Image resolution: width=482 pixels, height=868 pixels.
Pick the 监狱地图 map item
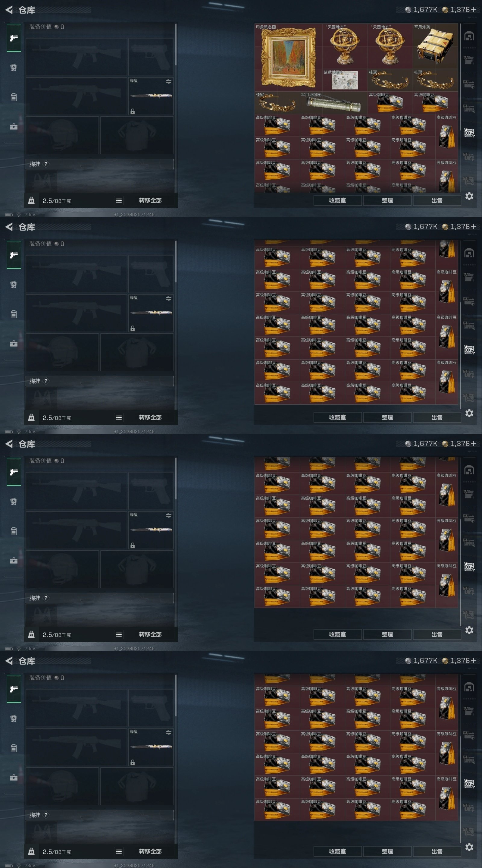tap(345, 80)
